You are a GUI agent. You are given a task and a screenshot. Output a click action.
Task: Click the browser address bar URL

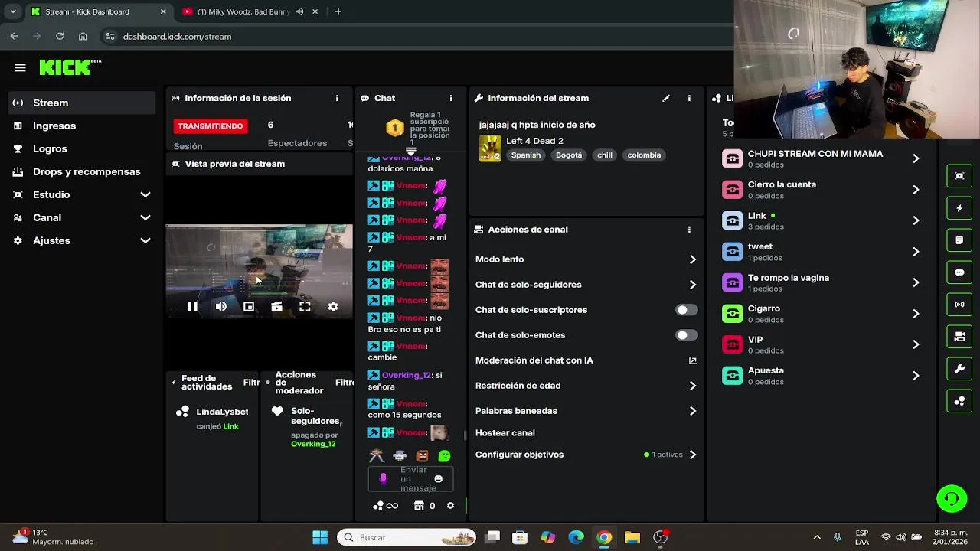pos(177,36)
